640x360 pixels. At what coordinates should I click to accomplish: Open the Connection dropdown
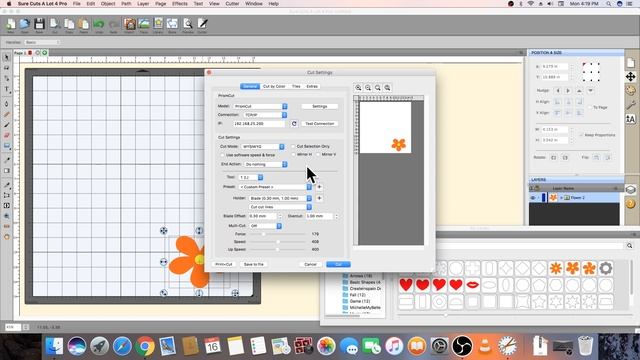tap(265, 115)
